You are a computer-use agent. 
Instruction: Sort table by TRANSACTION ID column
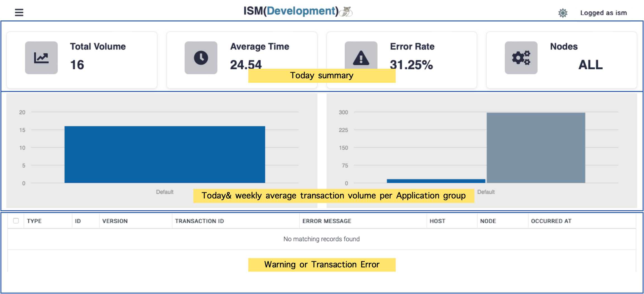pyautogui.click(x=199, y=221)
